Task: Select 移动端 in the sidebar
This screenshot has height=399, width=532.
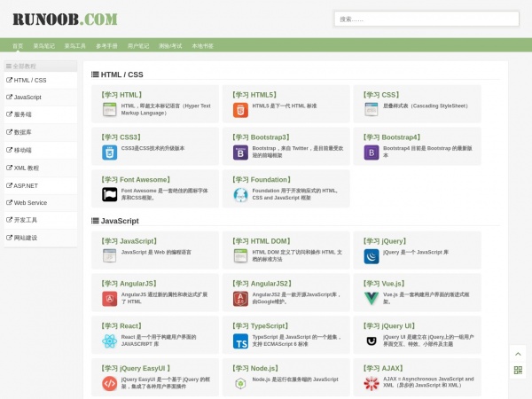Action: pos(41,151)
